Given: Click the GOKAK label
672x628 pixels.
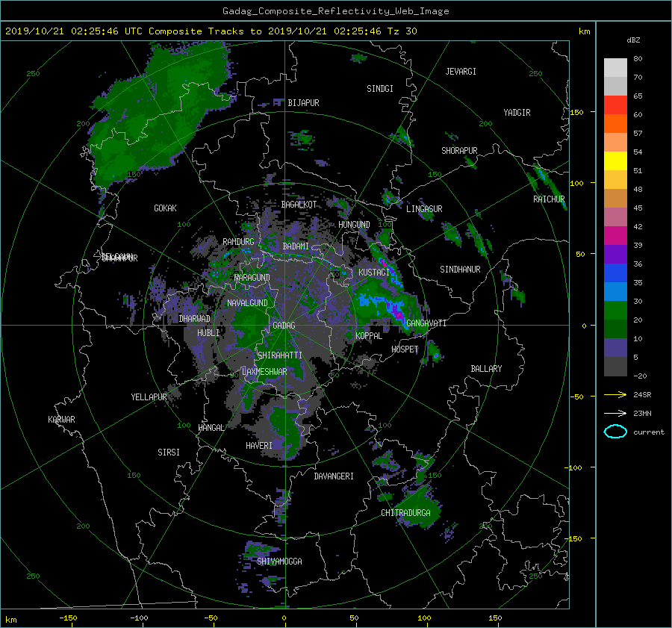Looking at the screenshot, I should (x=166, y=208).
